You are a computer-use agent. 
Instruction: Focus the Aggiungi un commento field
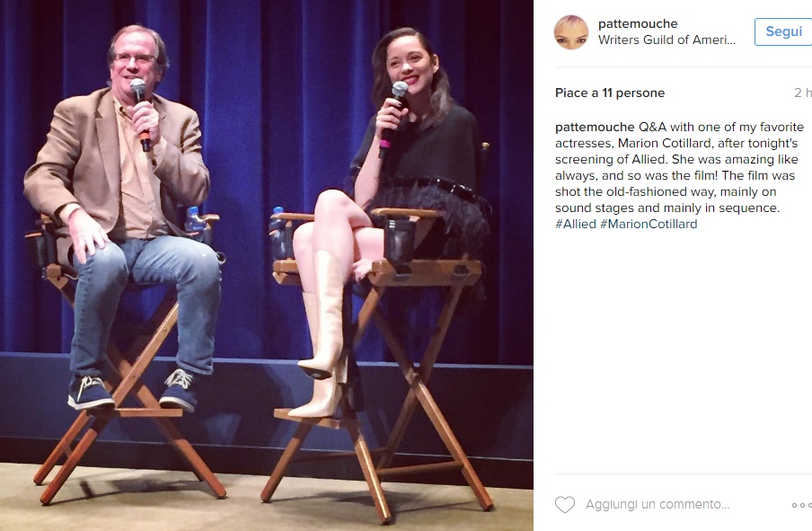pos(658,504)
